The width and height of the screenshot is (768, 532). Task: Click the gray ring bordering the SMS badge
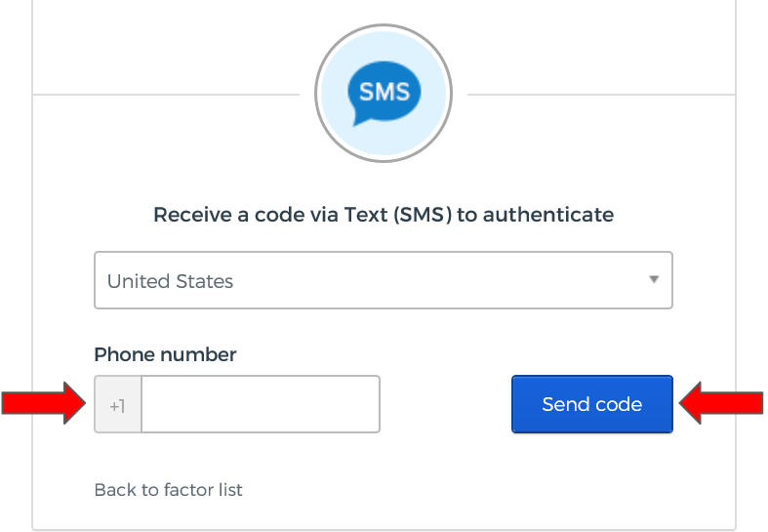(317, 95)
